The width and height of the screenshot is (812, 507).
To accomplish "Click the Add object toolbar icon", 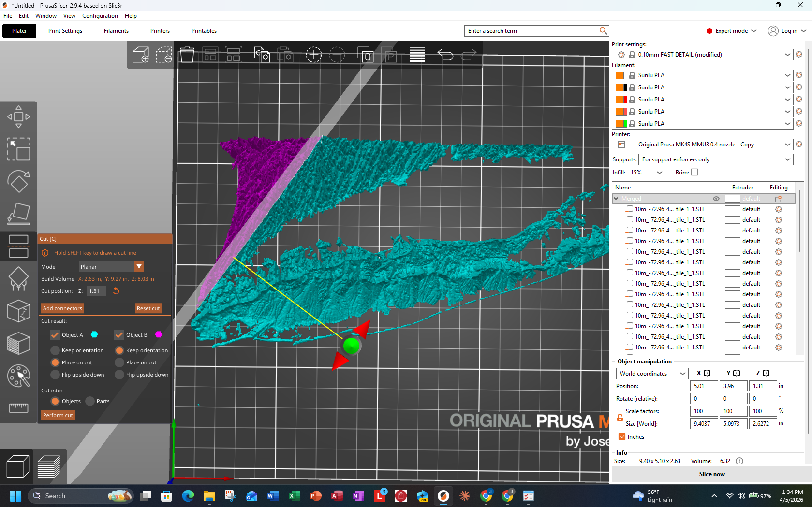I will point(141,55).
